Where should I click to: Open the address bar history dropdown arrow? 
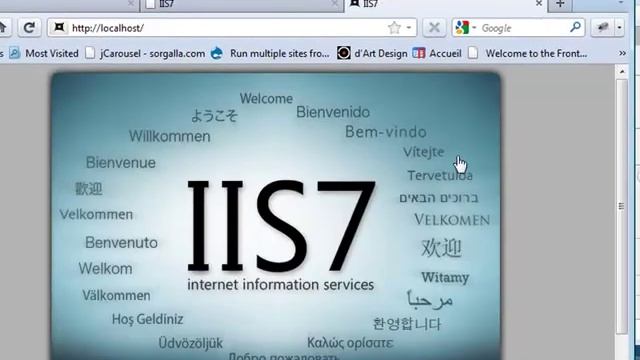(409, 28)
